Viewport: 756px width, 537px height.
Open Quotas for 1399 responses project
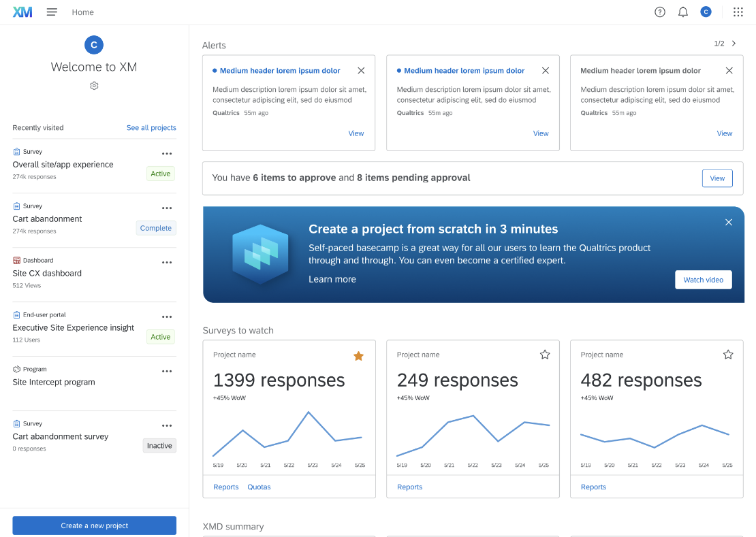pyautogui.click(x=259, y=487)
